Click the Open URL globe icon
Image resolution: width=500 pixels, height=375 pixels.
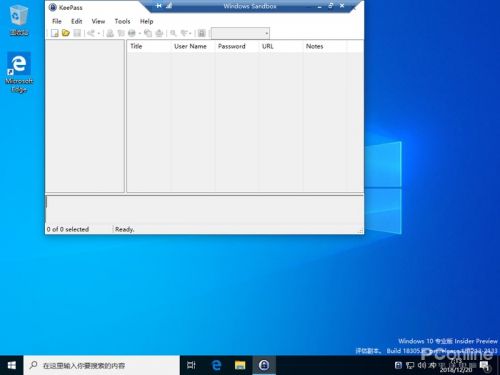[x=132, y=33]
